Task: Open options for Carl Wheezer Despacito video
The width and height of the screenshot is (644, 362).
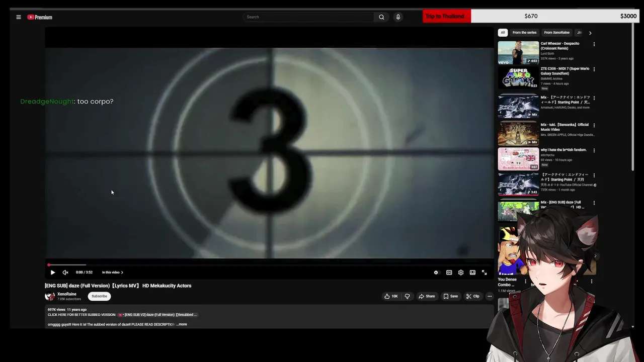Action: tap(594, 44)
